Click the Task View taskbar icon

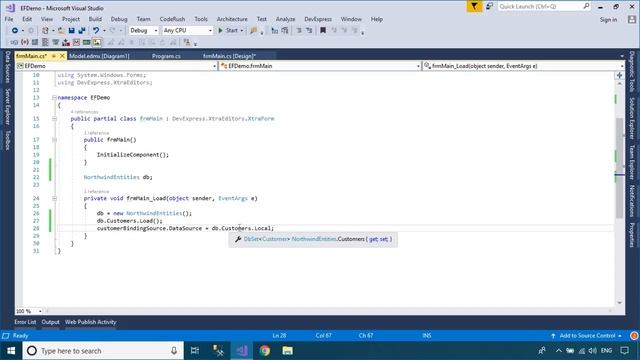pos(195,351)
